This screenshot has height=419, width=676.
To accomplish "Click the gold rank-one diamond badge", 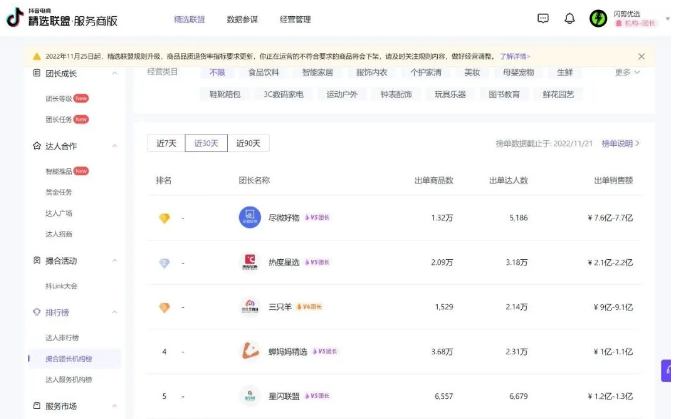I will pos(164,218).
